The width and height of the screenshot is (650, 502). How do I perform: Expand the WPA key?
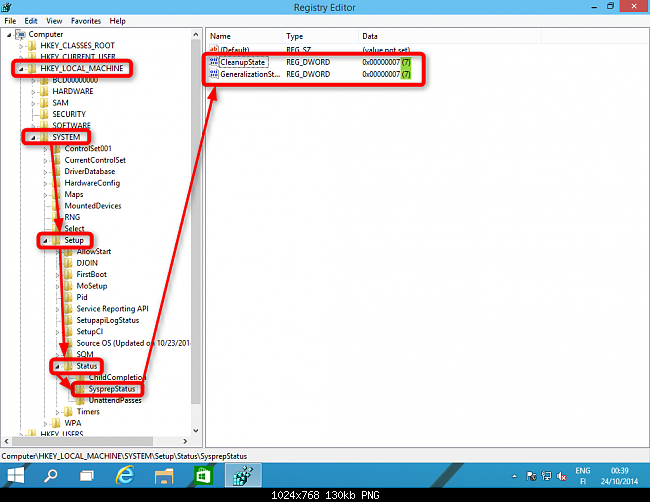click(46, 424)
